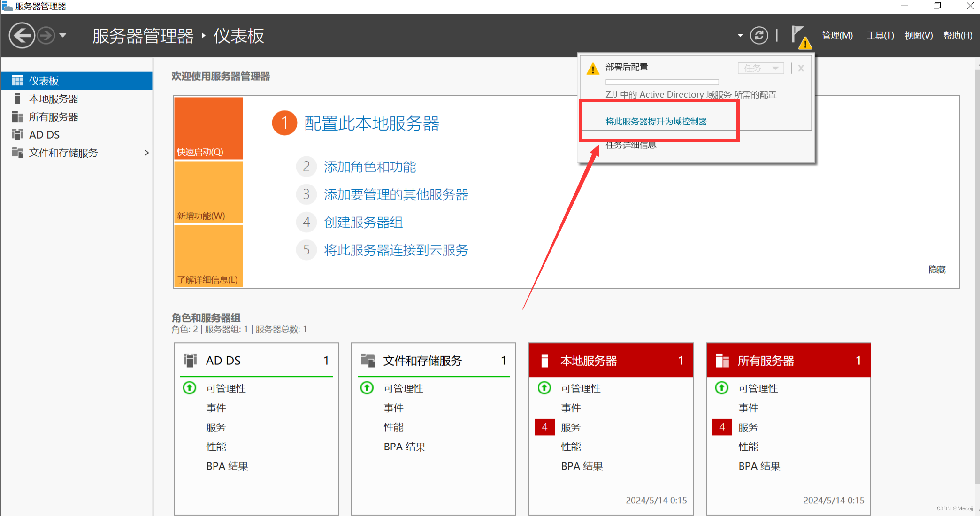Expand the 文件和存储服务 sidebar item

tap(146, 153)
